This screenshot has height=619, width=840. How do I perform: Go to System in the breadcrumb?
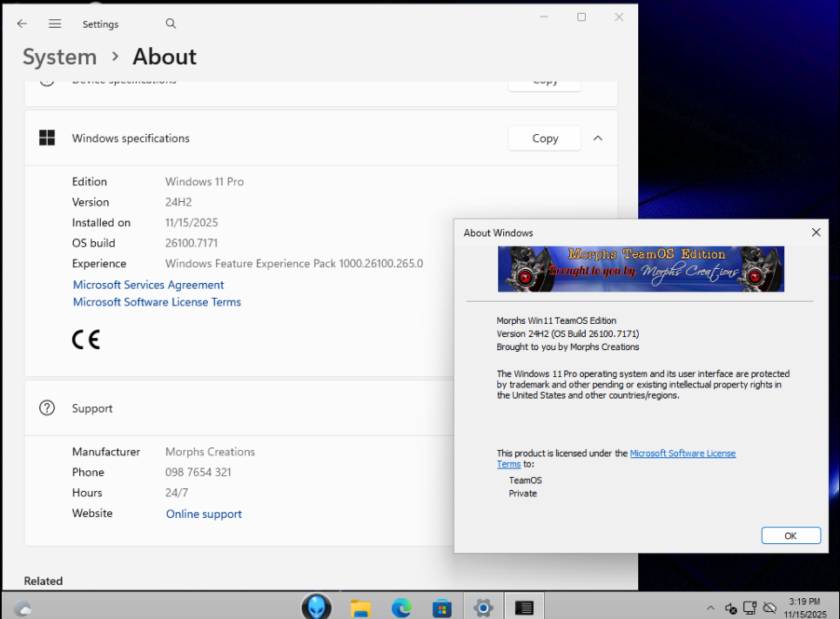pyautogui.click(x=59, y=57)
